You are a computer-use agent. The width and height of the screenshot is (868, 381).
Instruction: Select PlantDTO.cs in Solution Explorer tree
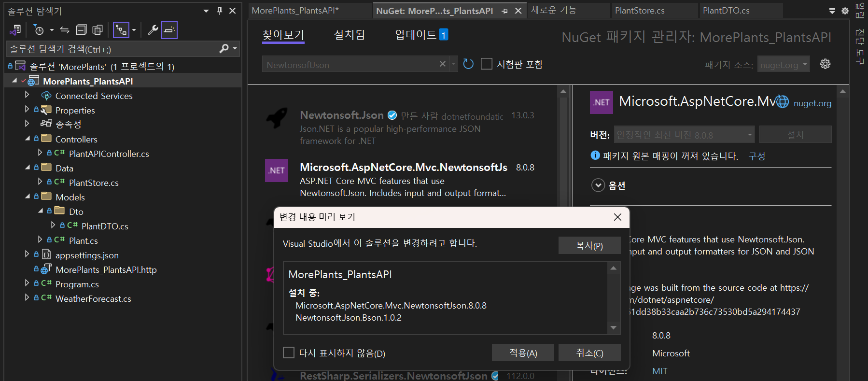105,226
